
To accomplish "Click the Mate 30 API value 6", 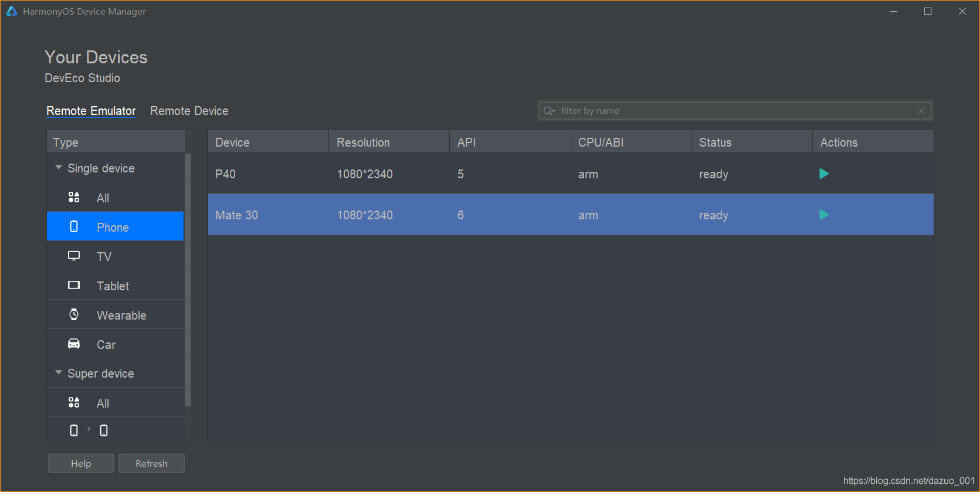I will pyautogui.click(x=461, y=215).
